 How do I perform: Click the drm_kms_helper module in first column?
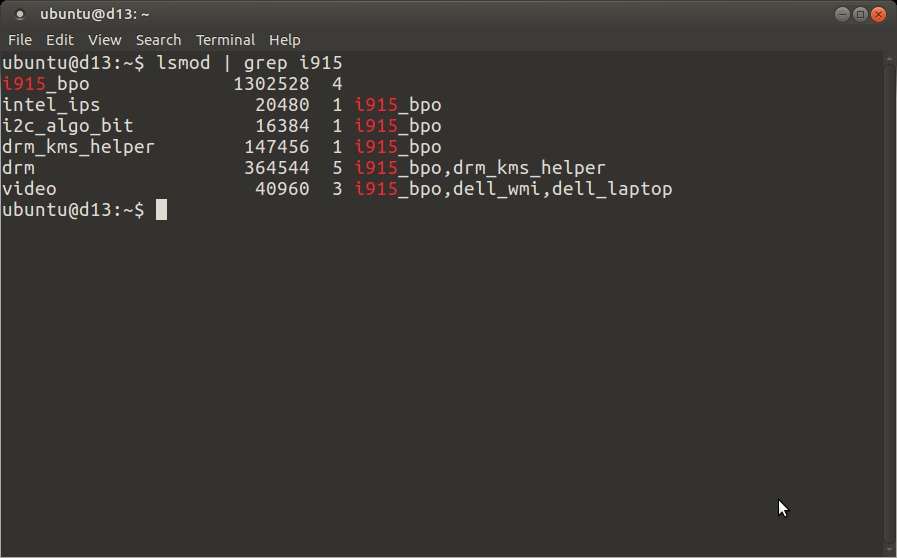click(x=78, y=147)
